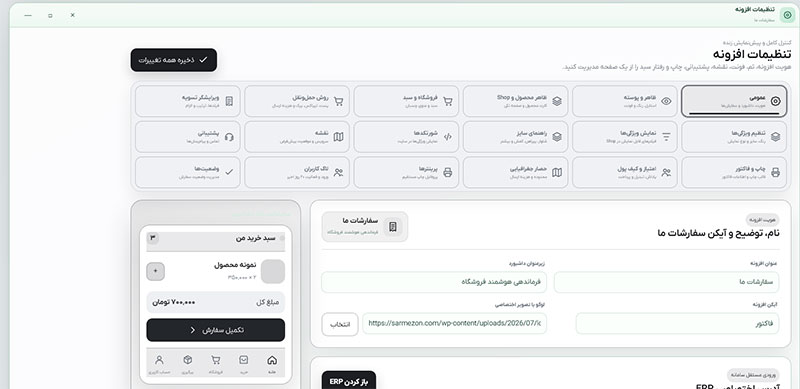Switch to the ظاهر محصول و Shop tab

[516, 101]
